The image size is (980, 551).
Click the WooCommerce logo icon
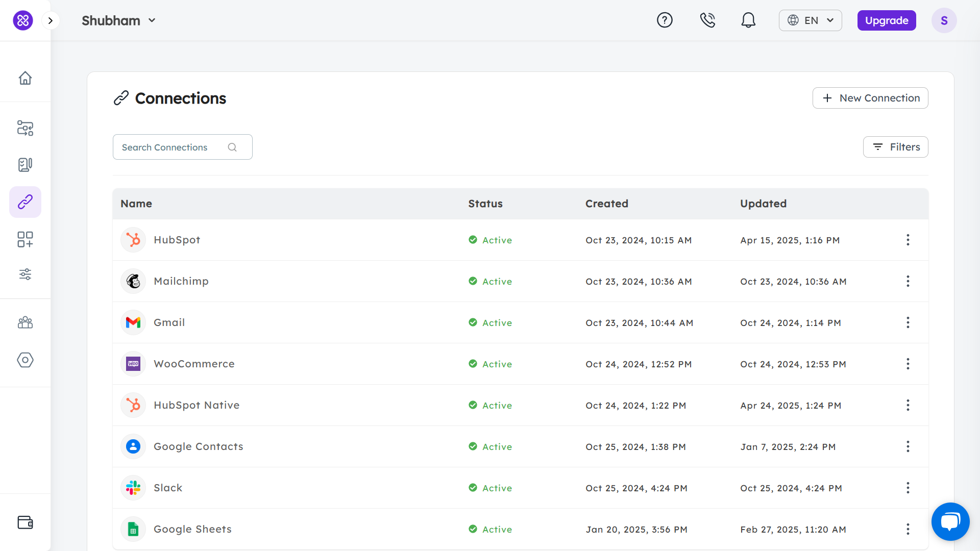[x=133, y=364]
